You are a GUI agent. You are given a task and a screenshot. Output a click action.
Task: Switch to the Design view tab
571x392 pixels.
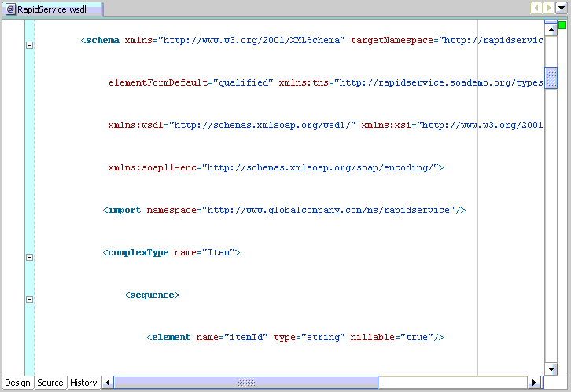(x=17, y=383)
